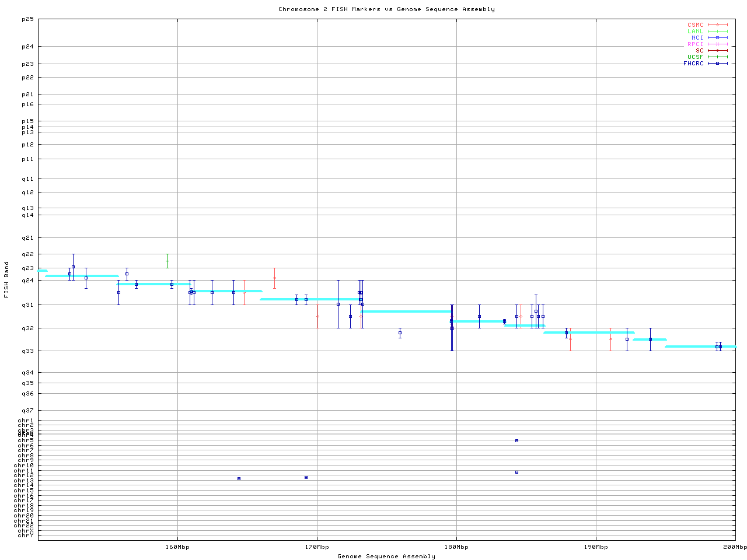
Task: Click the Genome Sequence Assembly axis title
Action: click(386, 556)
